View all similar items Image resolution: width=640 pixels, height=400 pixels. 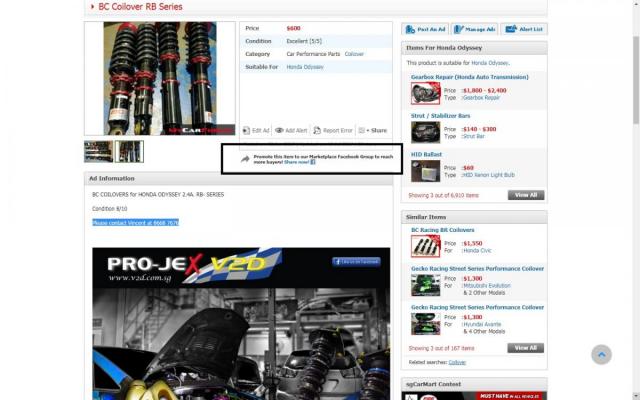(526, 348)
